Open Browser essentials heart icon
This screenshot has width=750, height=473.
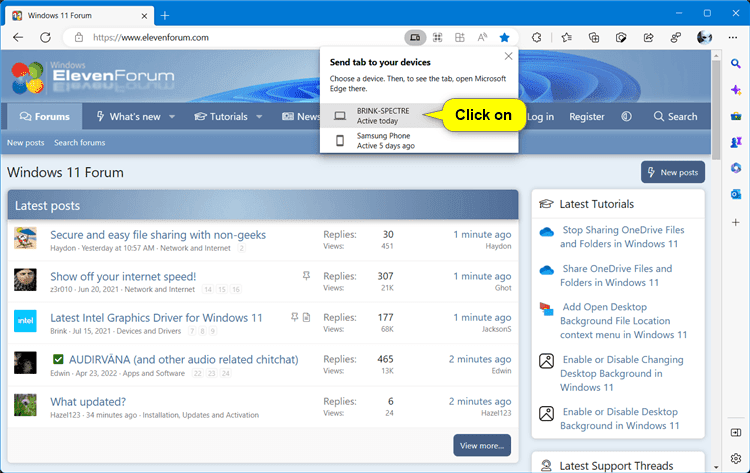point(621,37)
